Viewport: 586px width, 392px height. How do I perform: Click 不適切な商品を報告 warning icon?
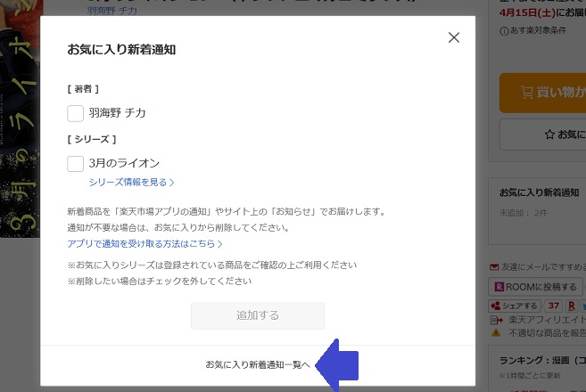[496, 332]
